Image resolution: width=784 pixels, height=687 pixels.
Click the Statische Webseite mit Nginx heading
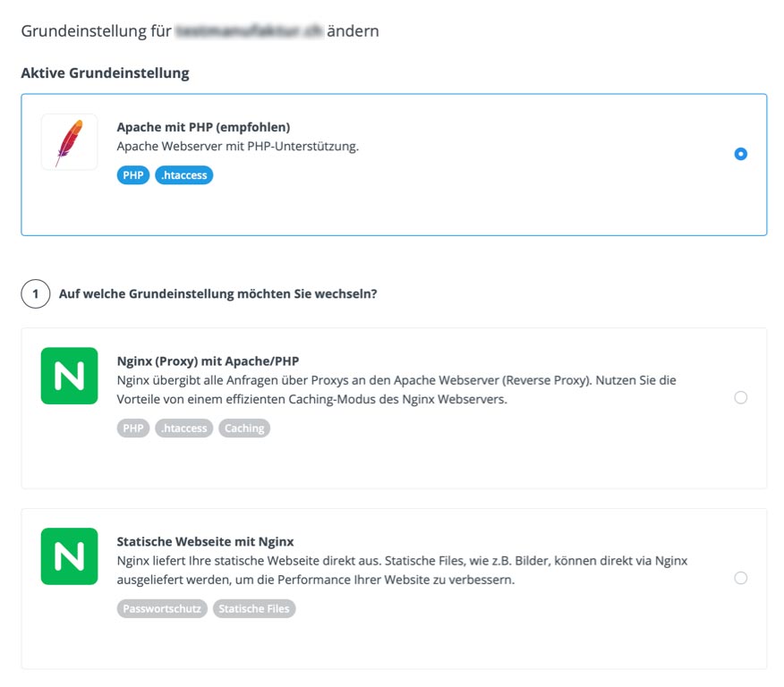click(206, 541)
